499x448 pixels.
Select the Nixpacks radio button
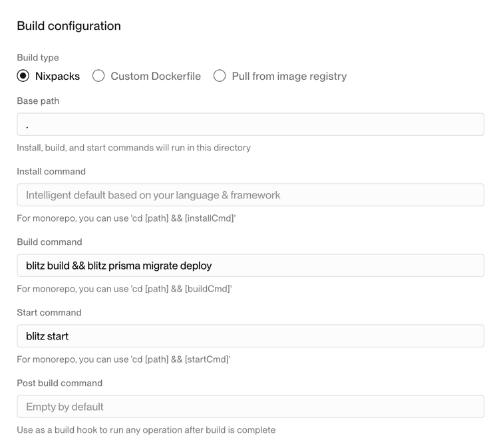[23, 76]
